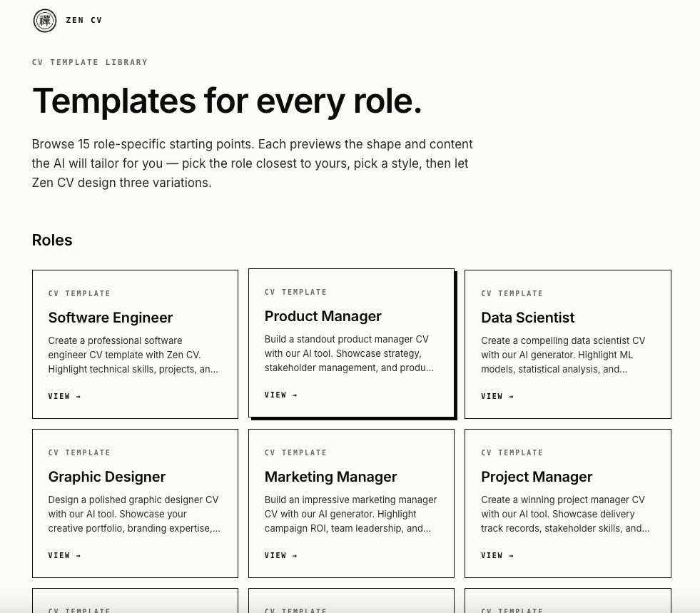
Task: Click the 'Roles' section heading
Action: point(52,240)
